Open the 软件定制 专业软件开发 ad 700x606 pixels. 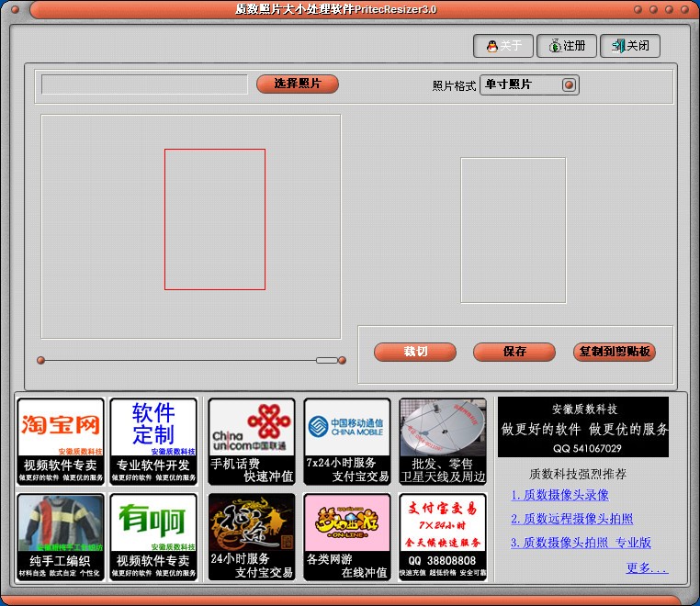click(x=153, y=442)
